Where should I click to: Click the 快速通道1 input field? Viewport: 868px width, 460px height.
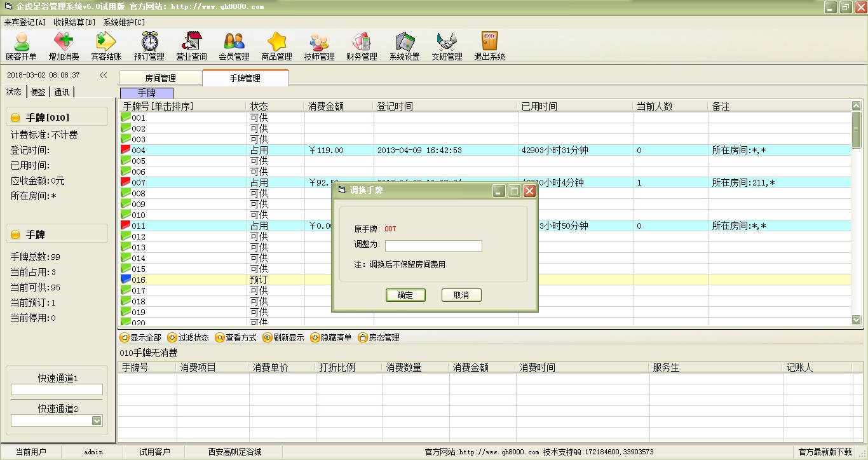pos(57,389)
